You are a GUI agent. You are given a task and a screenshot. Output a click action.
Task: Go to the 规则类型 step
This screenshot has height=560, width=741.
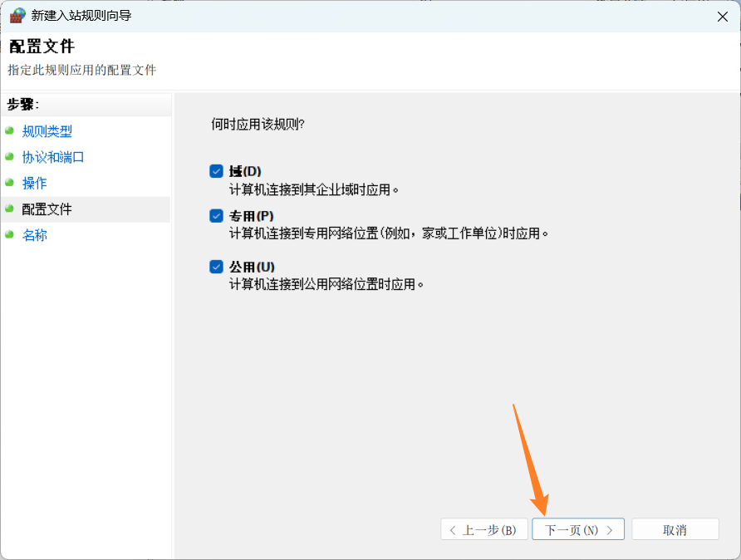pos(47,131)
